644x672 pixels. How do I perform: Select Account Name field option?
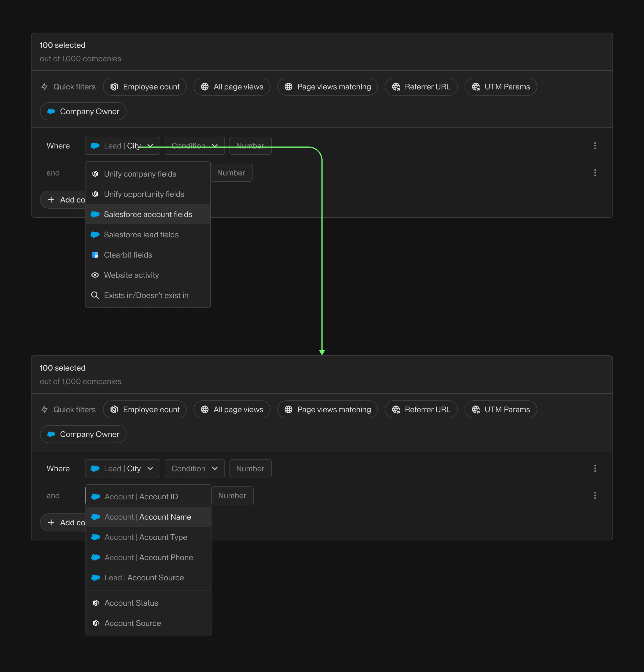(x=148, y=517)
